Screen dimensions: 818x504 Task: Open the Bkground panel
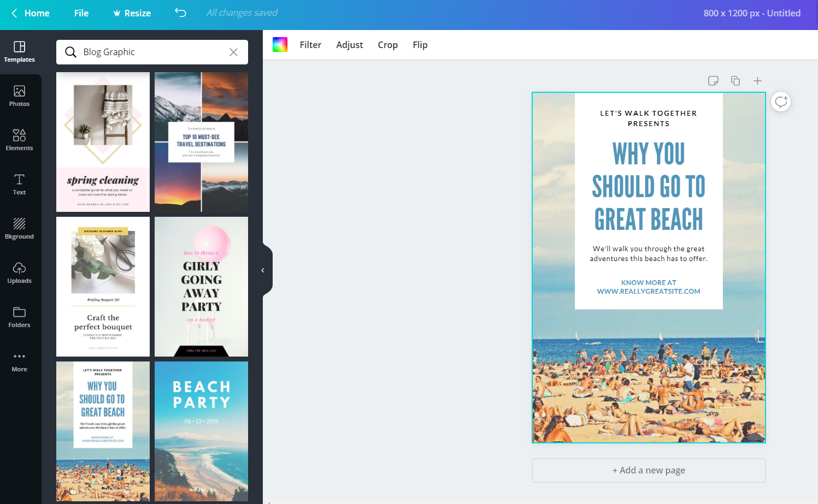19,229
